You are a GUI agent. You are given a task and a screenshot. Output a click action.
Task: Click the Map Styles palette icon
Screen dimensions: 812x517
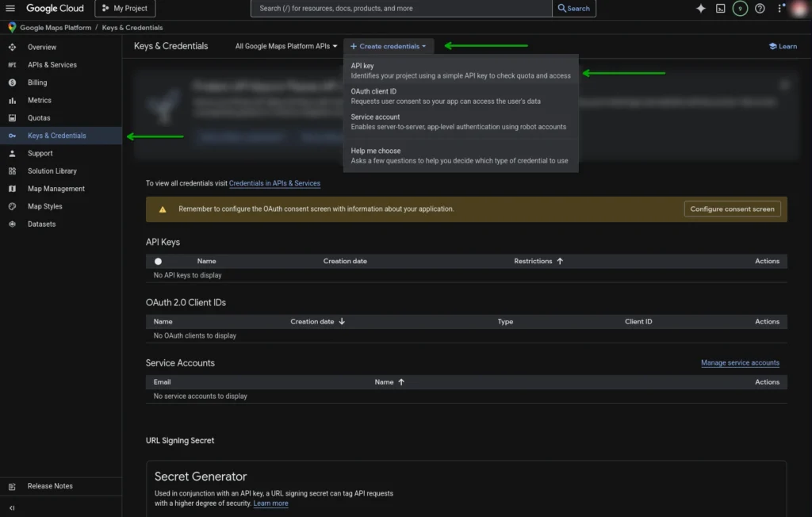coord(12,206)
